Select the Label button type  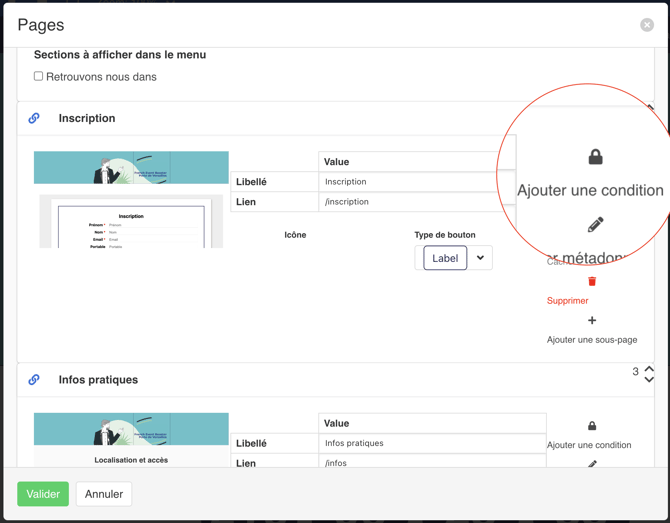(445, 258)
